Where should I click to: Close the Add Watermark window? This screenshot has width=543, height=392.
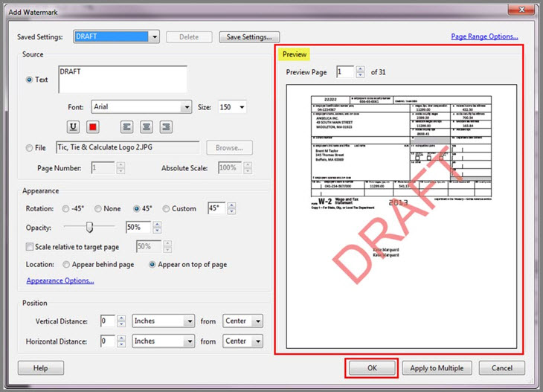click(x=521, y=10)
